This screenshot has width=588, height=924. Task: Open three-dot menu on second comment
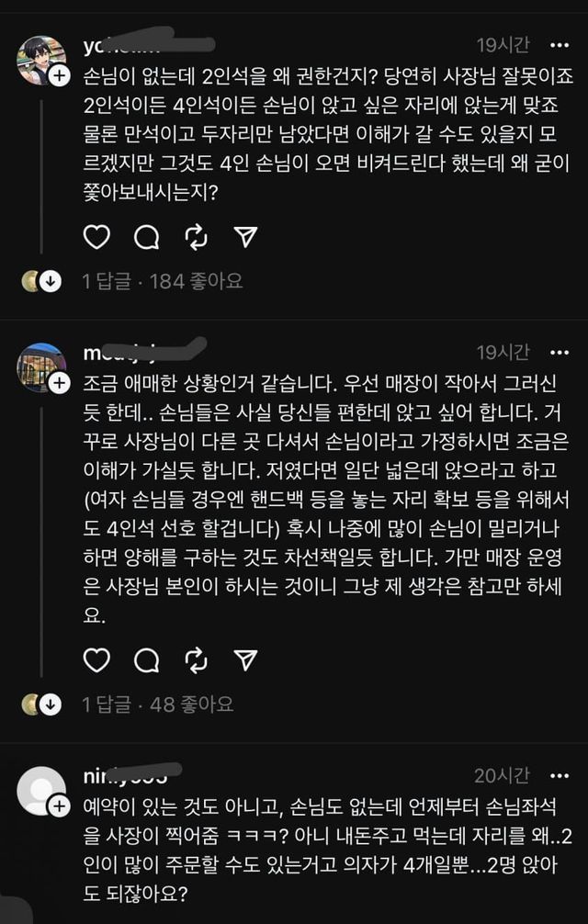pyautogui.click(x=559, y=352)
